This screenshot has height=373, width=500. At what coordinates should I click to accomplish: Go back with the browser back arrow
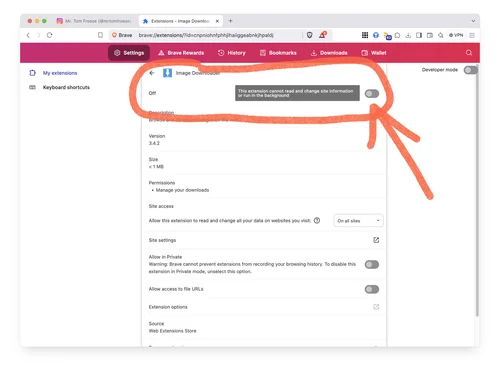pyautogui.click(x=28, y=35)
